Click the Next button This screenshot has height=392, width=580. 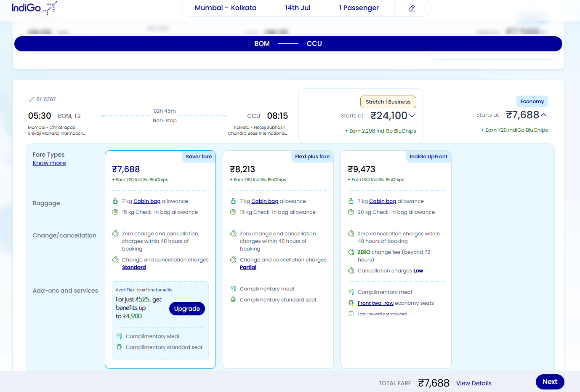pyautogui.click(x=550, y=382)
